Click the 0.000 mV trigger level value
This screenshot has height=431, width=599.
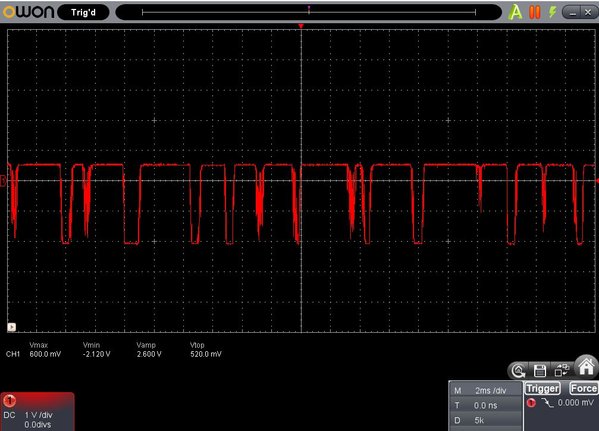pos(575,403)
